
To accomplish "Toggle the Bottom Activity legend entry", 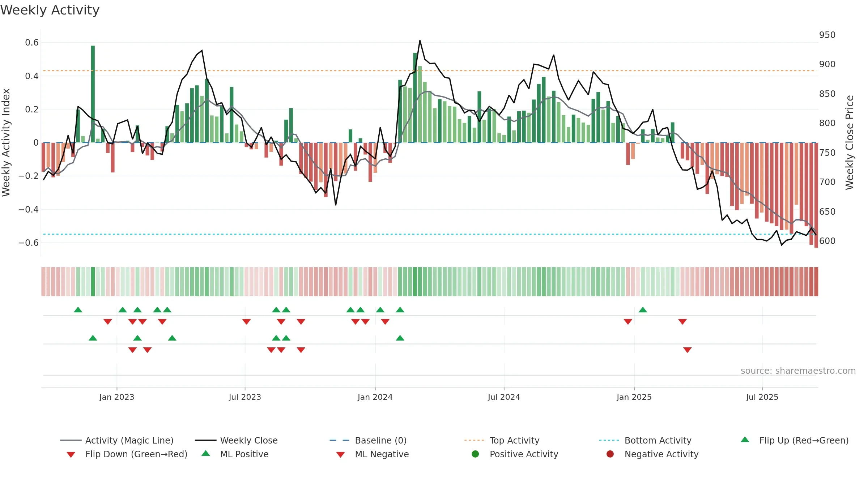I will (x=645, y=440).
